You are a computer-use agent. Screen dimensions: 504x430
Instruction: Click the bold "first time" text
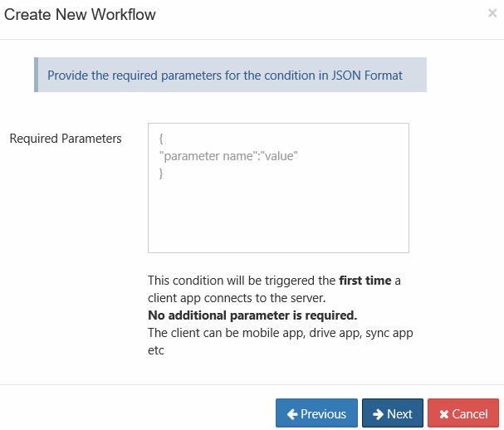tap(365, 281)
